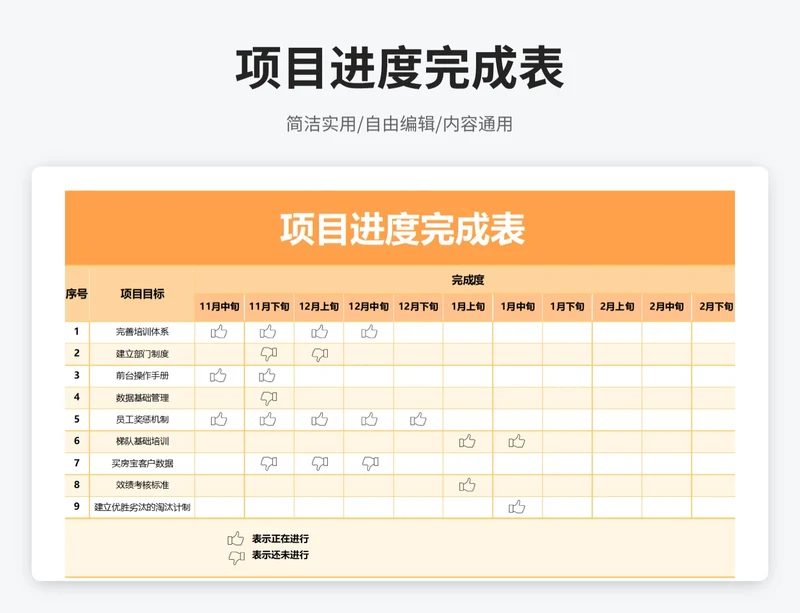This screenshot has height=613, width=800.
Task: Click serial number 9 cell
Action: [x=77, y=507]
